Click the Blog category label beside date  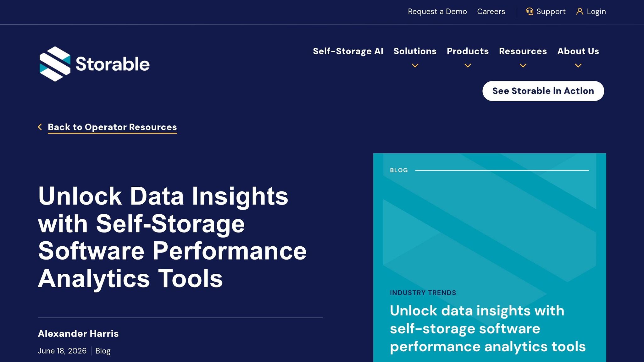[x=103, y=351]
